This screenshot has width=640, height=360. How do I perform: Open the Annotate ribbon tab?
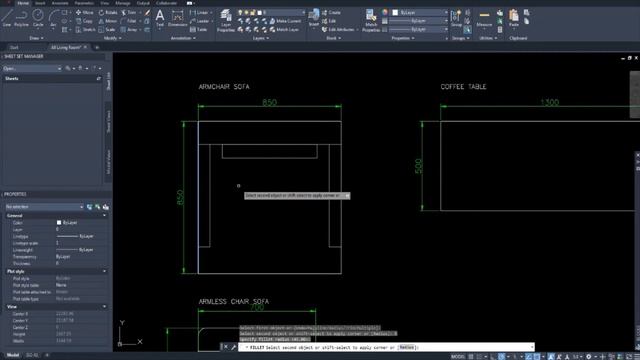(x=60, y=3)
